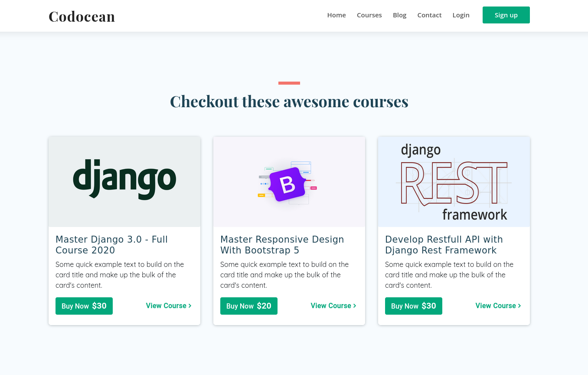Screen dimensions: 588x375
Task: Open the Django REST framework thumbnail
Action: pyautogui.click(x=454, y=182)
